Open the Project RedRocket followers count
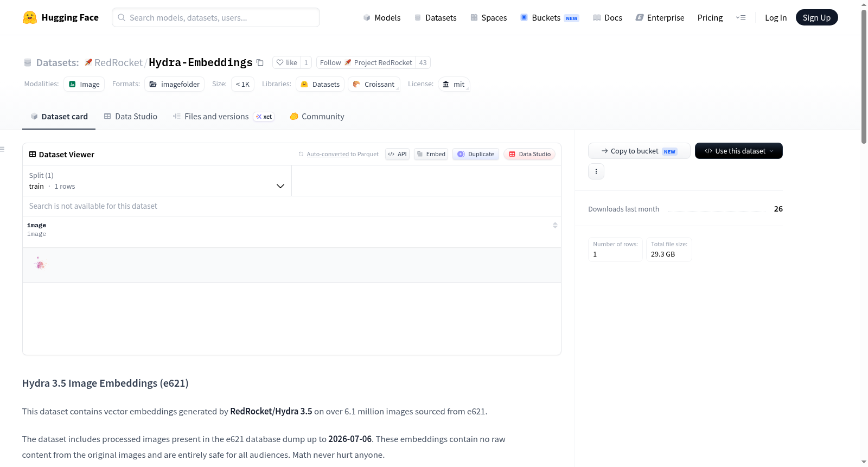This screenshot has width=868, height=467. (x=423, y=62)
